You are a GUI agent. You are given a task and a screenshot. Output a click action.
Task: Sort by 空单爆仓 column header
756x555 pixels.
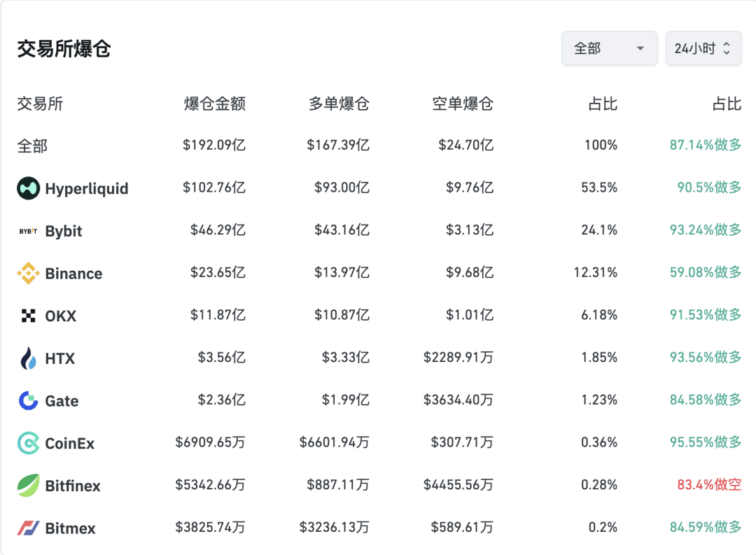click(x=463, y=104)
